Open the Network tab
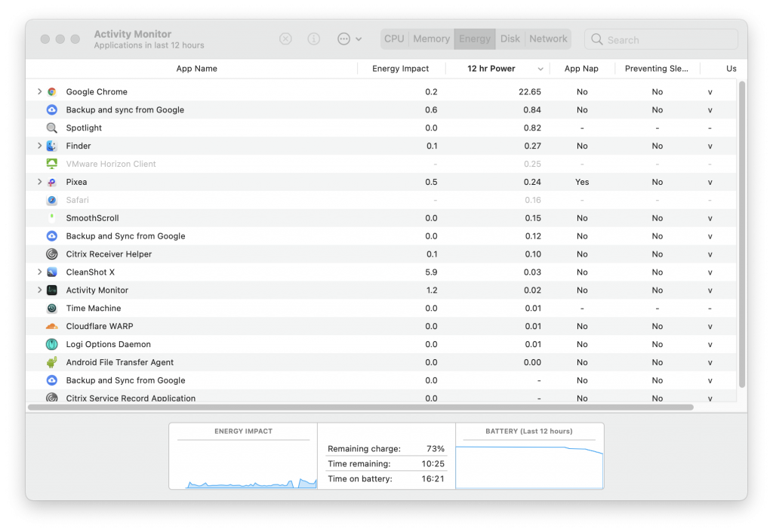 pos(548,39)
